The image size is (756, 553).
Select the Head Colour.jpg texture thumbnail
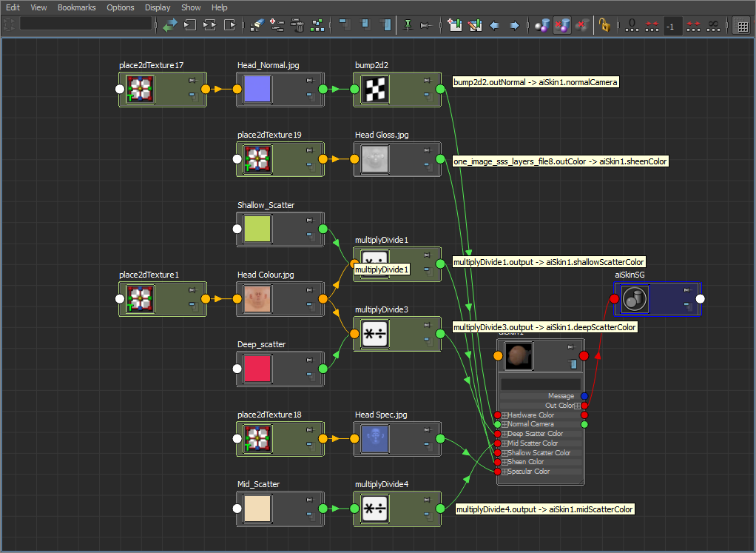coord(257,298)
